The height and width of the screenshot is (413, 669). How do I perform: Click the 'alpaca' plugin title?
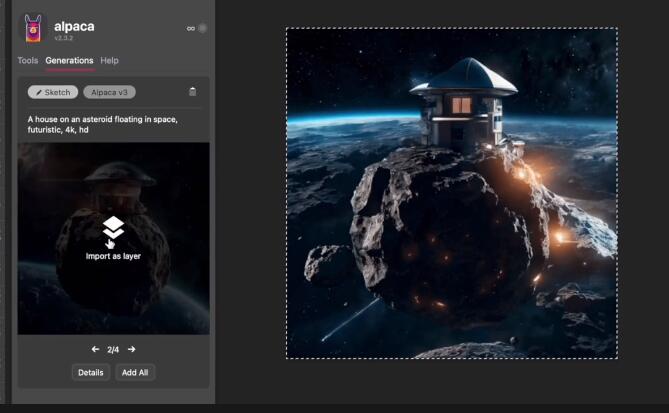coord(74,26)
